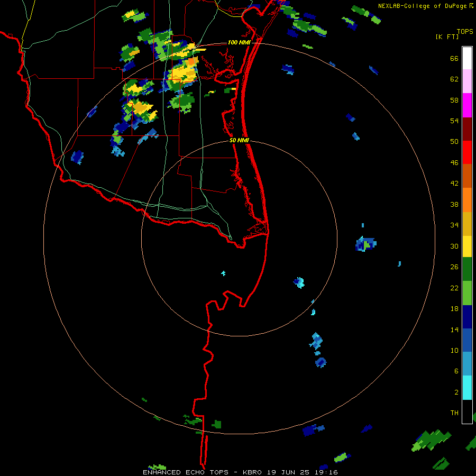Pick the gold swatch near 34

coord(467,224)
